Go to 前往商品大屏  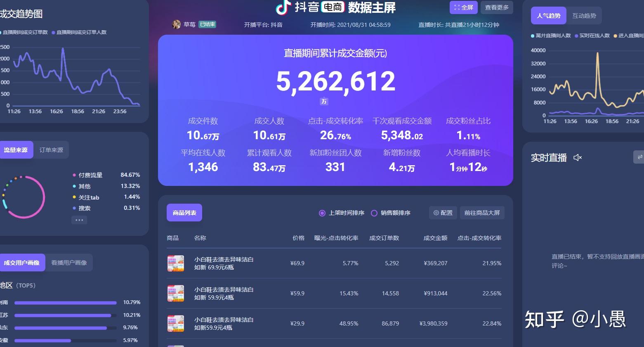click(x=482, y=213)
